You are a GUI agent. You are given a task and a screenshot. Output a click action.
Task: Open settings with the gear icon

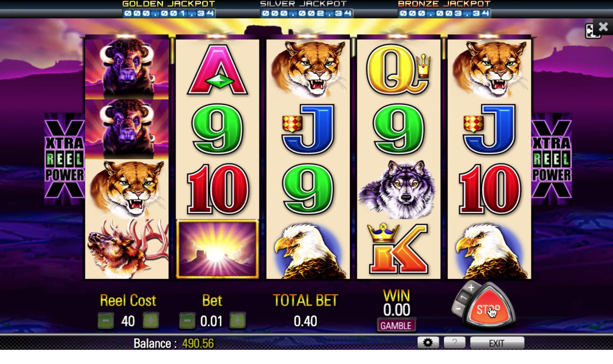pyautogui.click(x=428, y=343)
